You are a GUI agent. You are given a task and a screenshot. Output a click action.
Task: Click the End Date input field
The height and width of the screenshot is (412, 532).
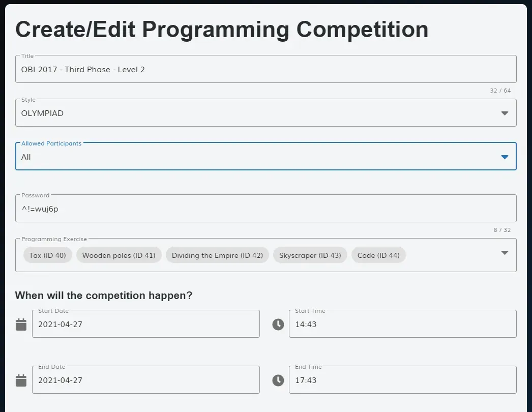(146, 380)
